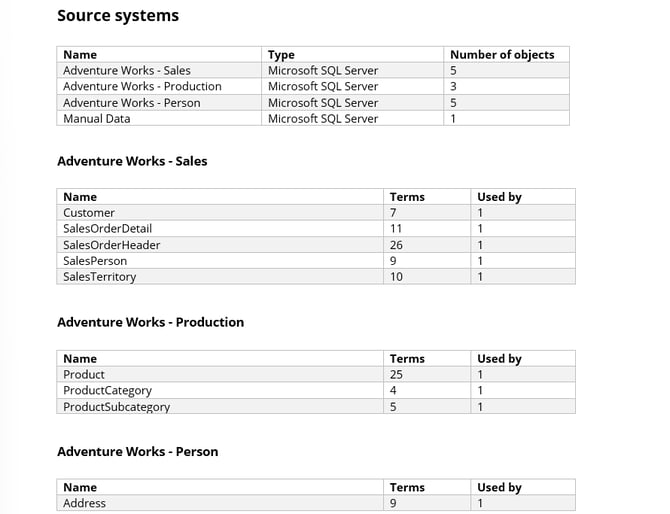
Task: Select Adventure Works - Production table row
Action: coord(313,86)
